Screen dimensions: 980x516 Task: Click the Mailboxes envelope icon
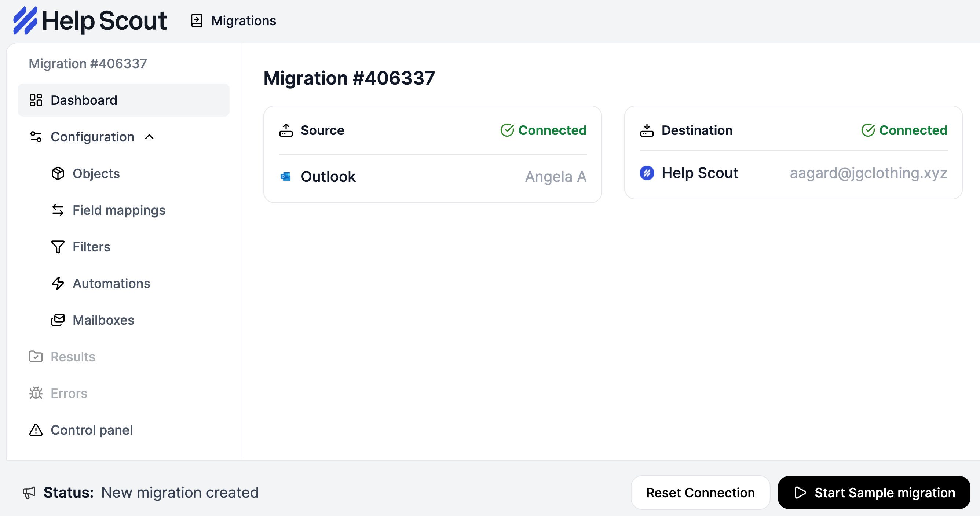tap(58, 320)
